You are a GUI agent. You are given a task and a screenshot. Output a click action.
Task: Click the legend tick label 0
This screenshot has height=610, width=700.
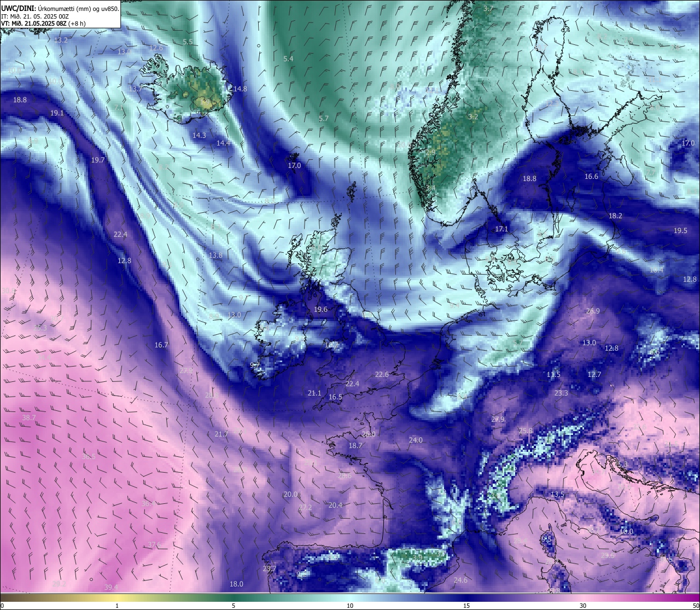(2, 606)
